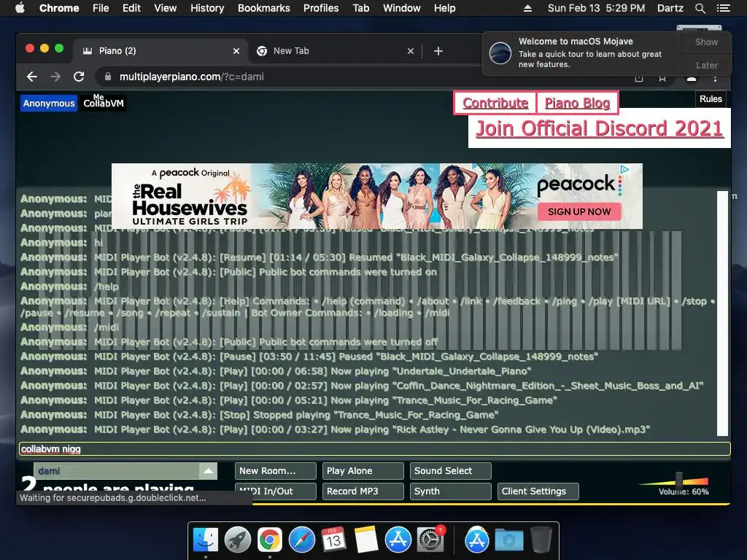The height and width of the screenshot is (560, 747).
Task: Open the Trash in the Dock
Action: pyautogui.click(x=541, y=540)
